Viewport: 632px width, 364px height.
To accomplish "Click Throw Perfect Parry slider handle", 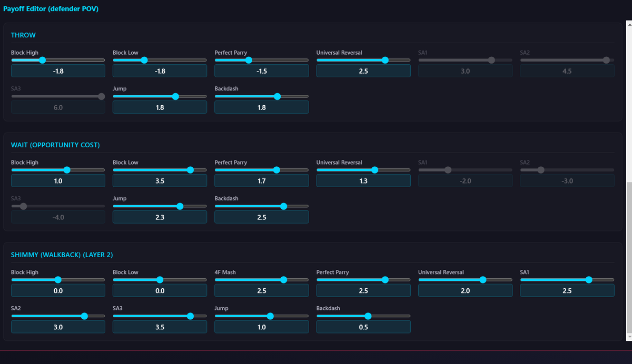I will [x=249, y=60].
